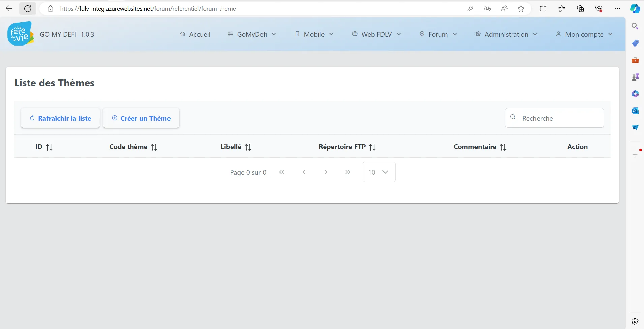This screenshot has width=644, height=329.
Task: Expand the rows-per-page dropdown showing 10
Action: pyautogui.click(x=379, y=172)
